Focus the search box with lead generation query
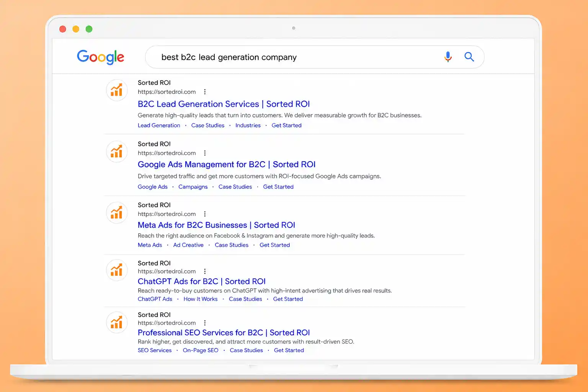 [315, 57]
